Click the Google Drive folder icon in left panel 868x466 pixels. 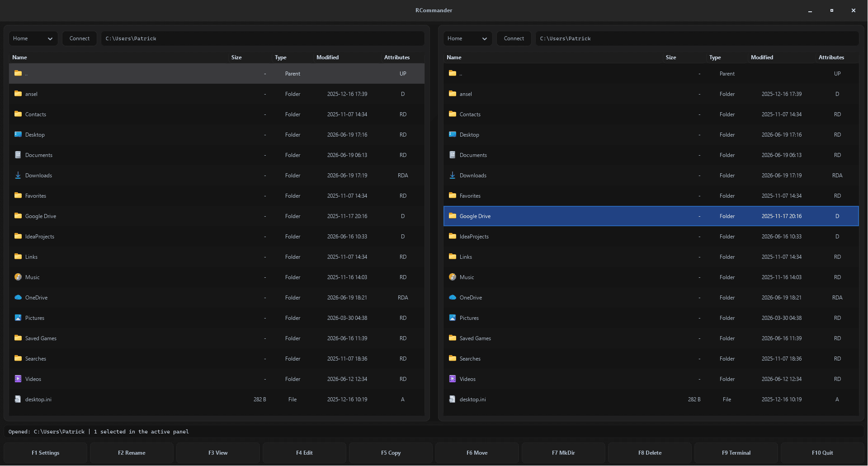pyautogui.click(x=18, y=216)
